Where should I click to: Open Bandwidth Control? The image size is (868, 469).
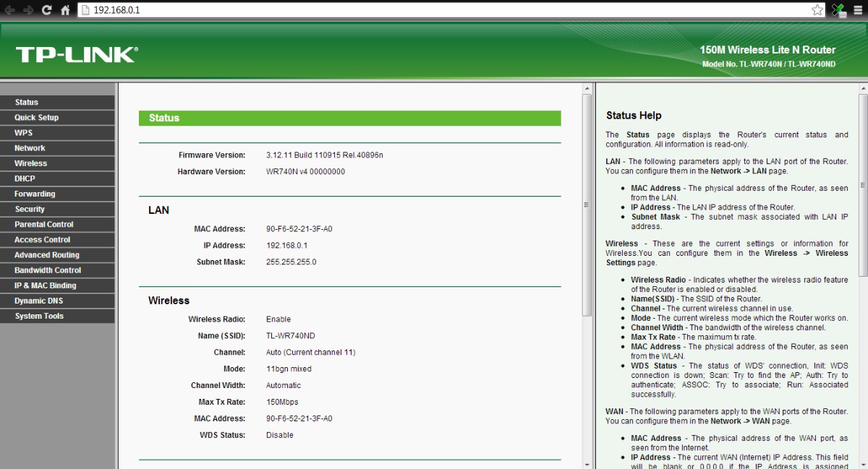pyautogui.click(x=57, y=270)
